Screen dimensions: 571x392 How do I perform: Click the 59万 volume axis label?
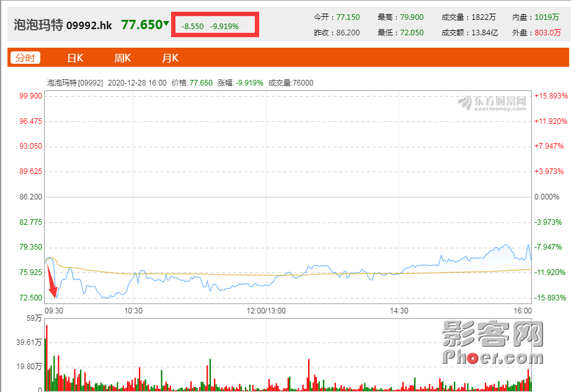(34, 318)
